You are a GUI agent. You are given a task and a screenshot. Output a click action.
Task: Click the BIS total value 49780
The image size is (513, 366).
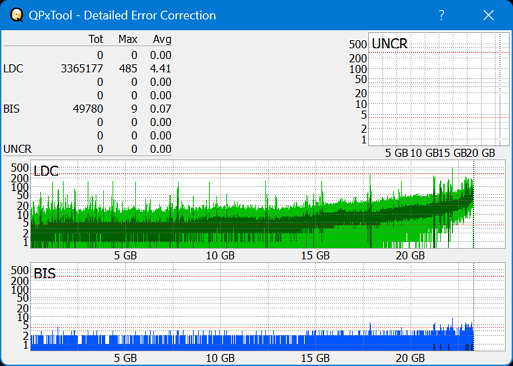pos(88,109)
